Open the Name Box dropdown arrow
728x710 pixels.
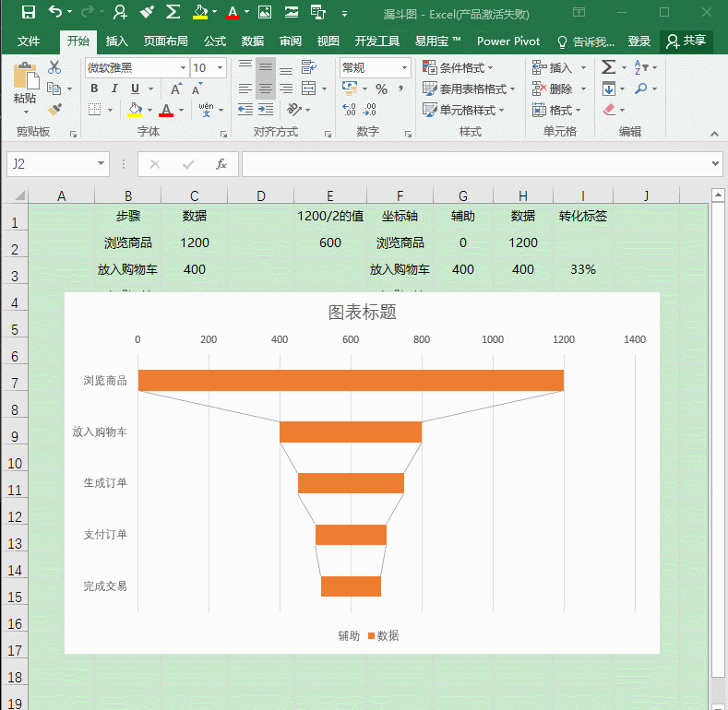tap(101, 164)
